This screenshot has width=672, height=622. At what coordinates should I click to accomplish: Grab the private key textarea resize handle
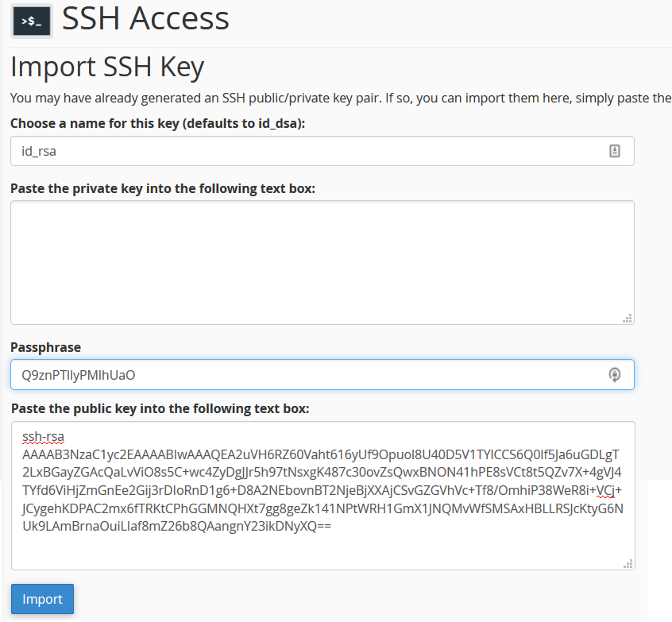628,318
